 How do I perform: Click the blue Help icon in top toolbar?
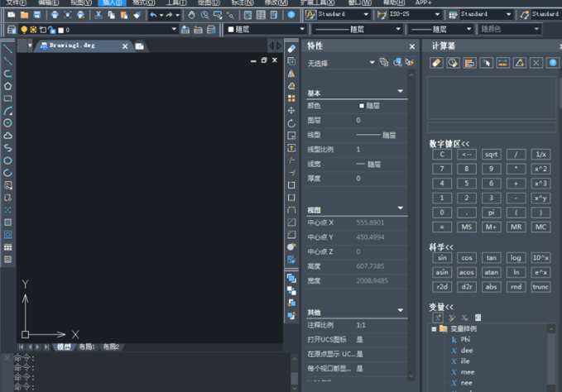(x=291, y=15)
